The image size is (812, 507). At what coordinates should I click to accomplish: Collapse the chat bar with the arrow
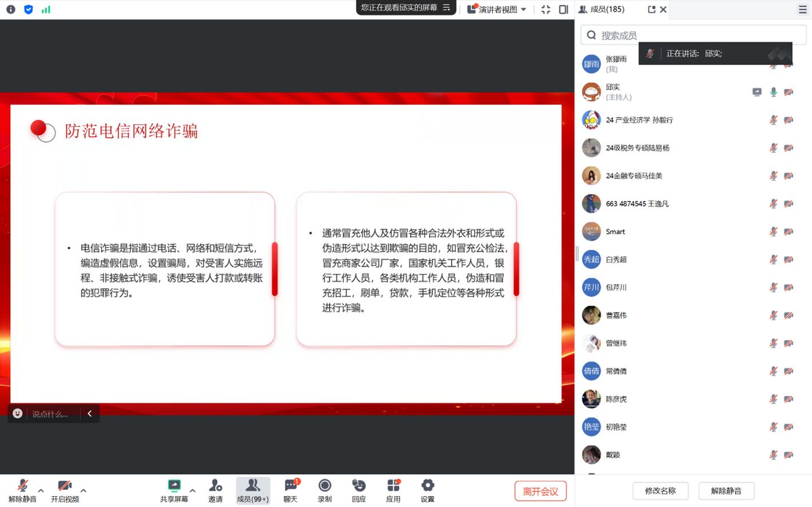[90, 413]
